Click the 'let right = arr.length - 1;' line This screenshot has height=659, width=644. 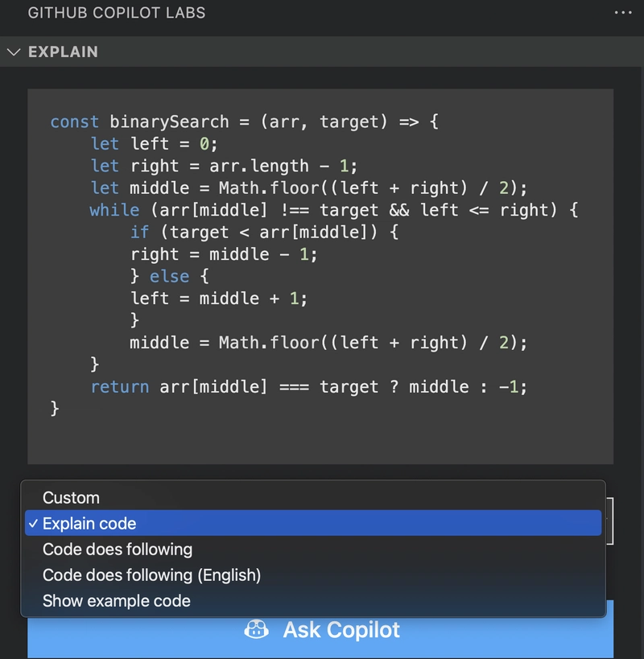[x=224, y=166]
